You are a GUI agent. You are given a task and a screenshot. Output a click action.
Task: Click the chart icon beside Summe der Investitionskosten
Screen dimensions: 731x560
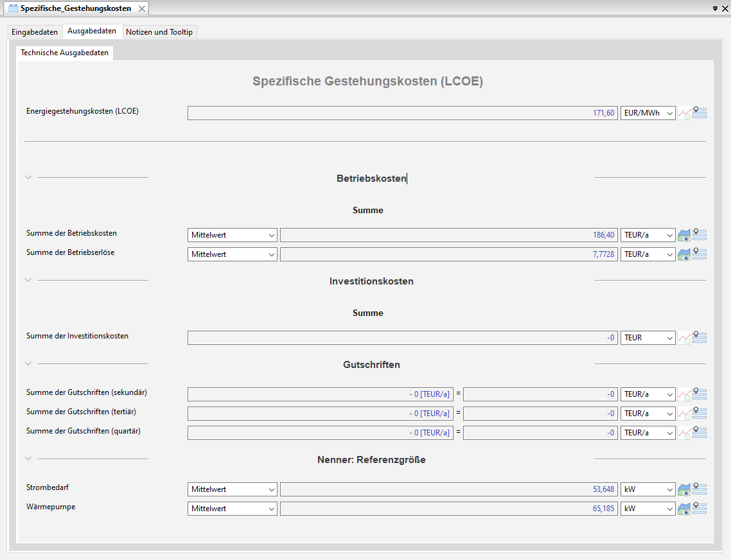684,338
